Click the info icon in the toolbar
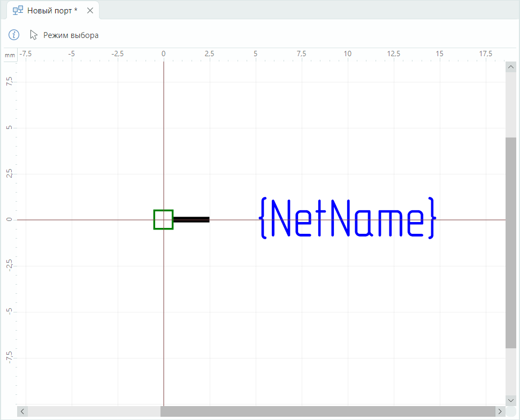The width and height of the screenshot is (520, 420). 14,35
